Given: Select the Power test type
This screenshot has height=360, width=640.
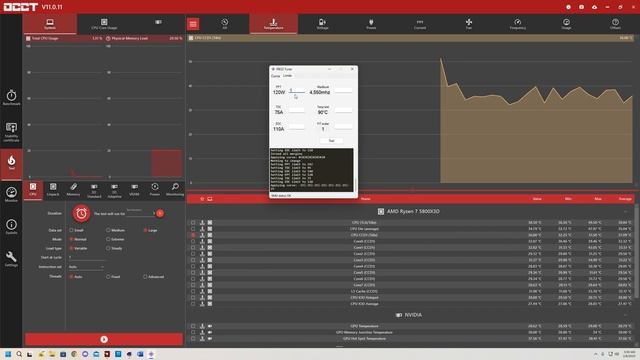Looking at the screenshot, I should [x=155, y=190].
